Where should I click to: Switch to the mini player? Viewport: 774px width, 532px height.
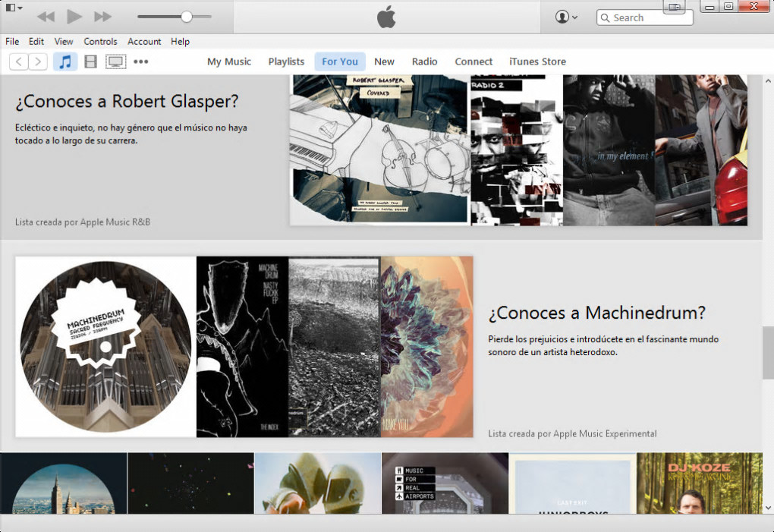[x=675, y=7]
